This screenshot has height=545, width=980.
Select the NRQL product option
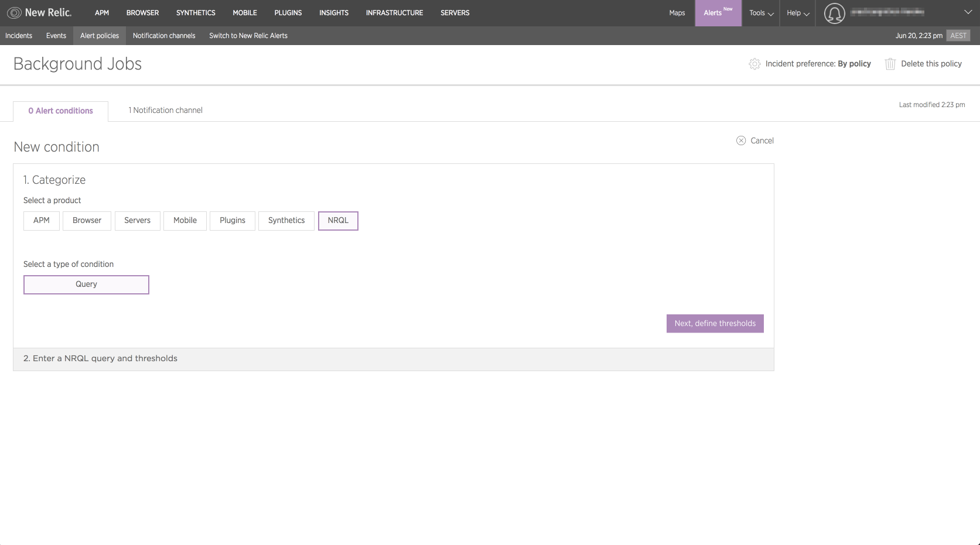click(338, 221)
